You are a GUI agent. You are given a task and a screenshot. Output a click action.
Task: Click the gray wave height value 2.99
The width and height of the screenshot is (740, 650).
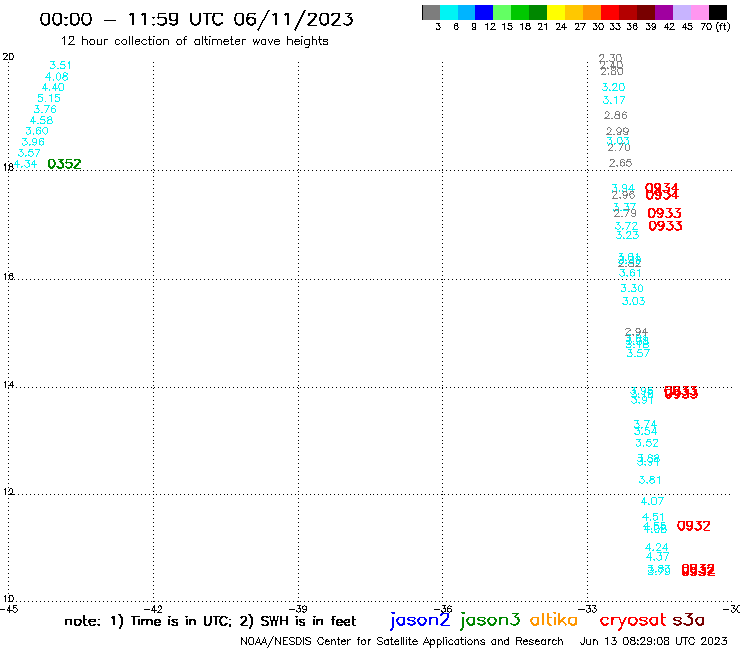pyautogui.click(x=617, y=131)
